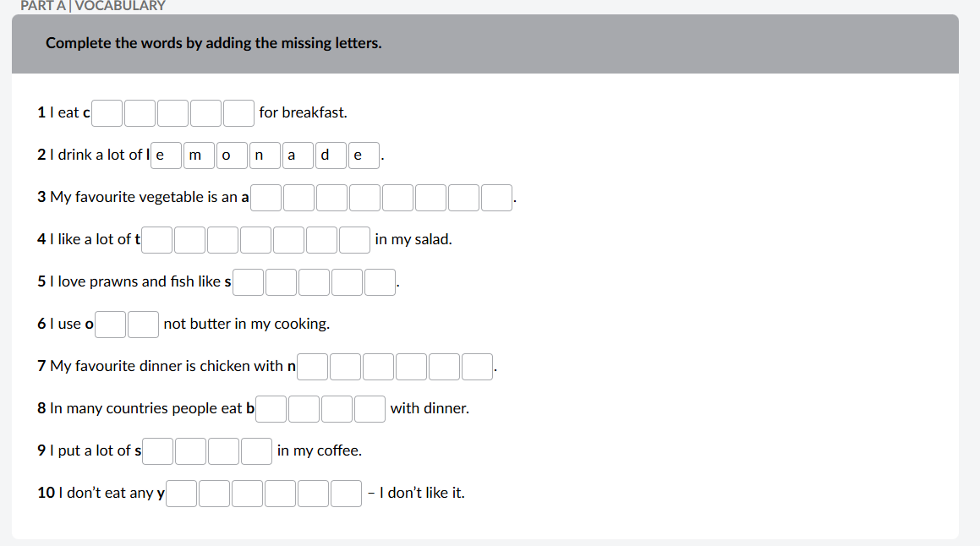Select last letter box in prawns and fish sentence
This screenshot has height=546, width=980.
coord(381,281)
